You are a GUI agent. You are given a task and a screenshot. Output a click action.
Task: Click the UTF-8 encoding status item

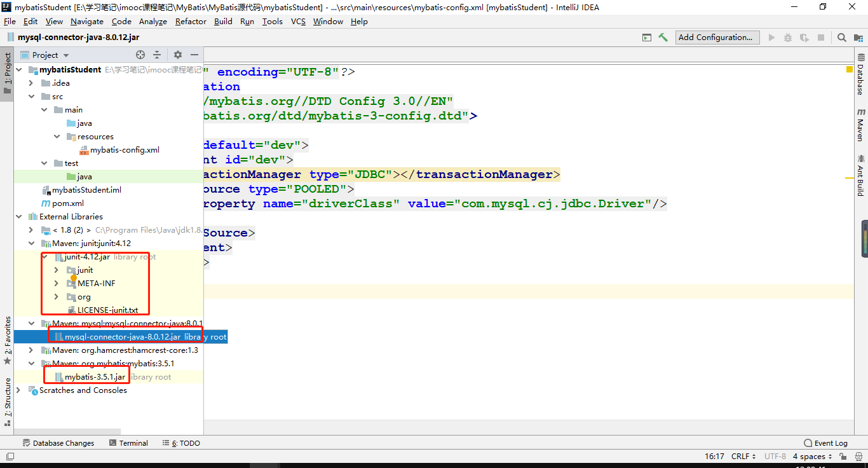pos(775,457)
